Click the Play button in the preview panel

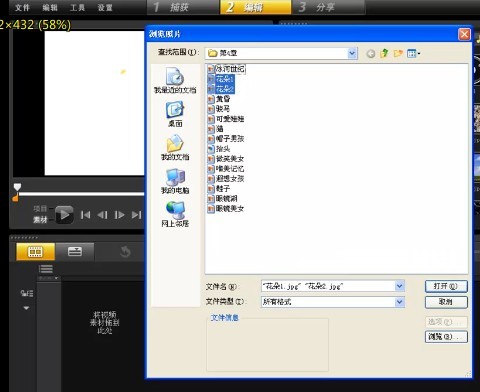(64, 215)
